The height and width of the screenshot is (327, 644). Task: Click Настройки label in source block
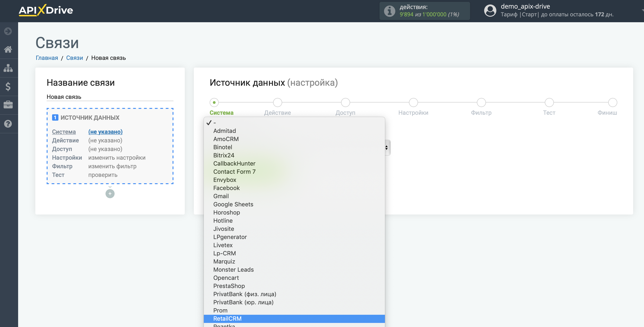[67, 158]
